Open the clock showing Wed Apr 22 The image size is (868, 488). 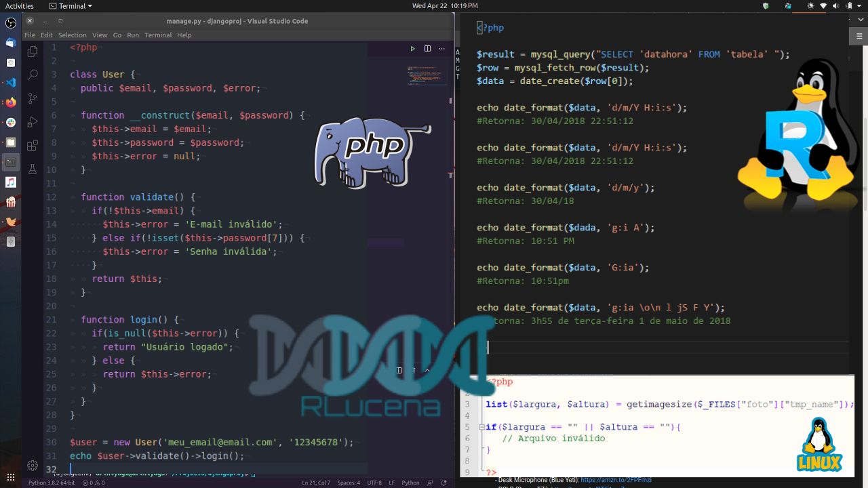point(445,6)
